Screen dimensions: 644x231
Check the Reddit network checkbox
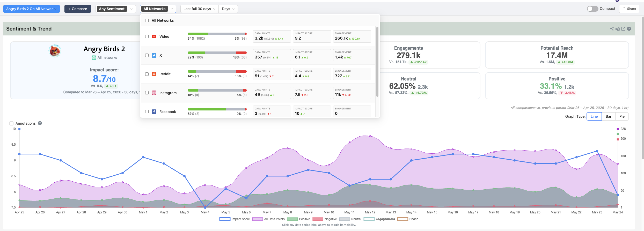tap(147, 74)
